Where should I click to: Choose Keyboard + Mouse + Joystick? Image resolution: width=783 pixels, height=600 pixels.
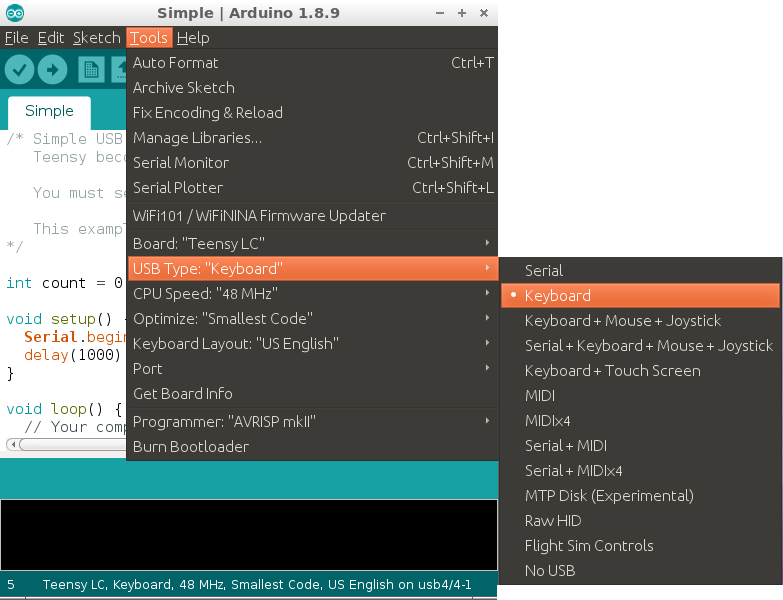pyautogui.click(x=640, y=320)
